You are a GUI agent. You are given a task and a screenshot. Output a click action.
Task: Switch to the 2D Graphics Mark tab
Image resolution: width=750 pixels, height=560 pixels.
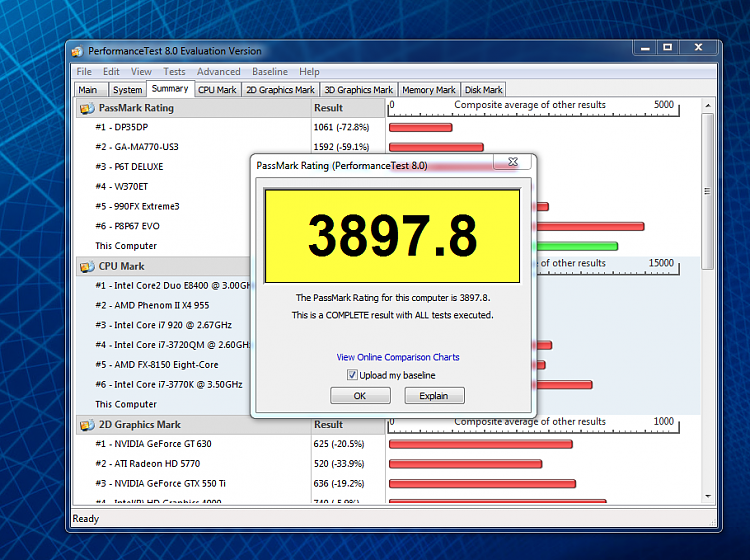280,90
